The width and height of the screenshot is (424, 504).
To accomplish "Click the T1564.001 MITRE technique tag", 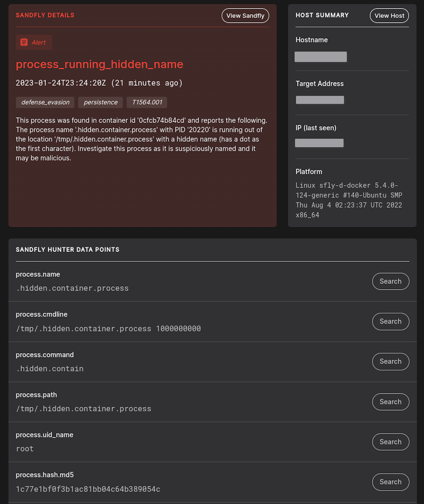I will 147,102.
